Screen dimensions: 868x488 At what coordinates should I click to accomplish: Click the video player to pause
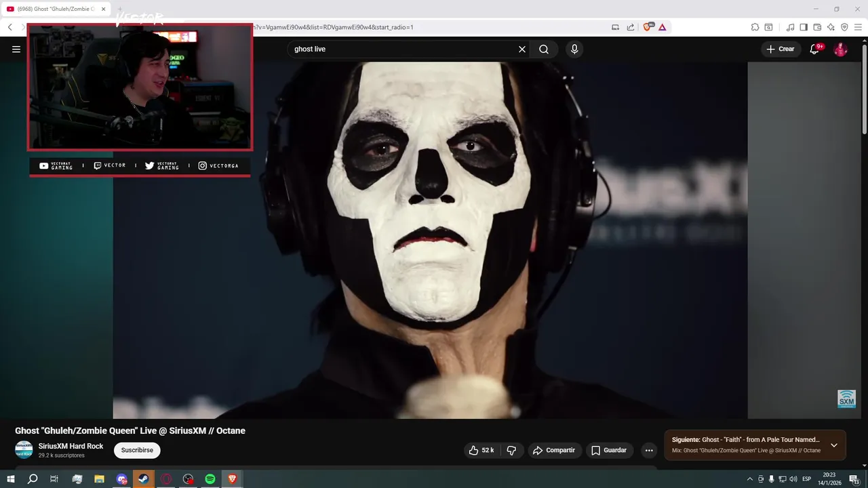(430, 240)
